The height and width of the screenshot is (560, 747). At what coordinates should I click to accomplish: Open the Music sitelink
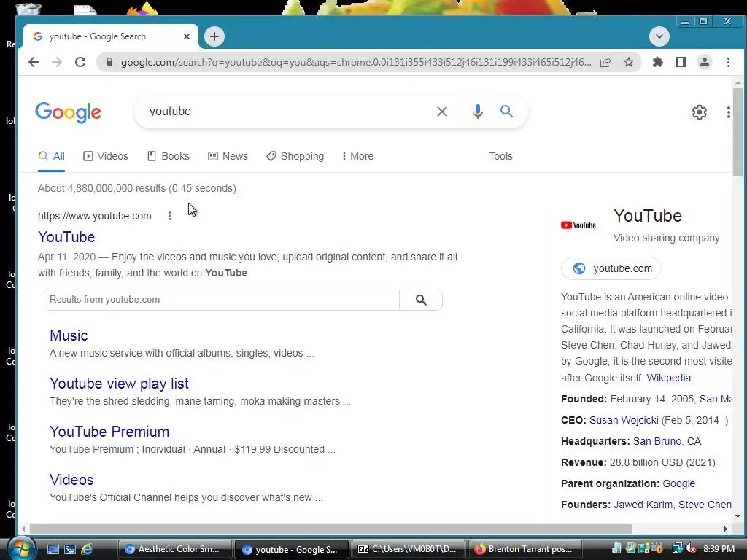pyautogui.click(x=69, y=335)
